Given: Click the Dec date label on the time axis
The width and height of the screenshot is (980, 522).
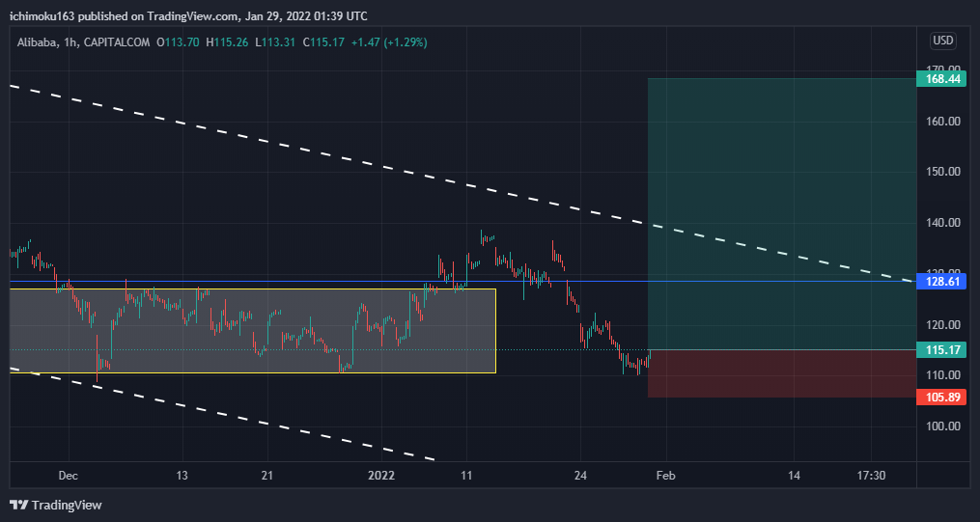Looking at the screenshot, I should pyautogui.click(x=69, y=476).
